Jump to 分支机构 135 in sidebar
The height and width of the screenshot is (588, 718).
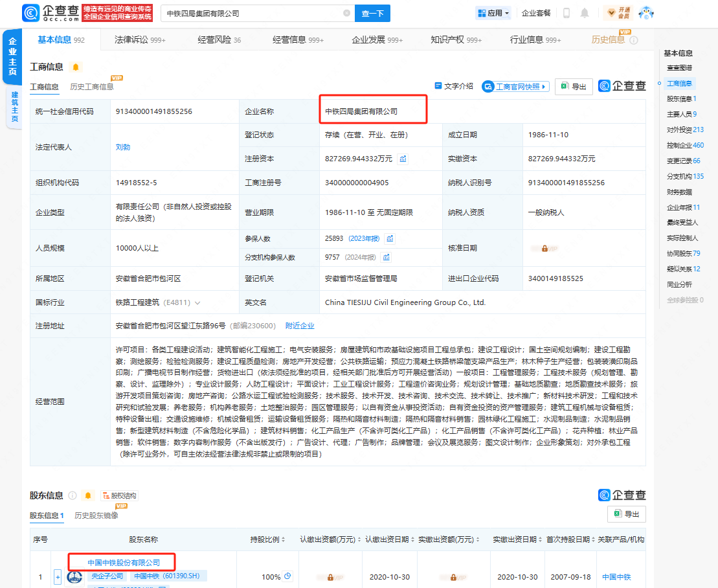click(685, 176)
